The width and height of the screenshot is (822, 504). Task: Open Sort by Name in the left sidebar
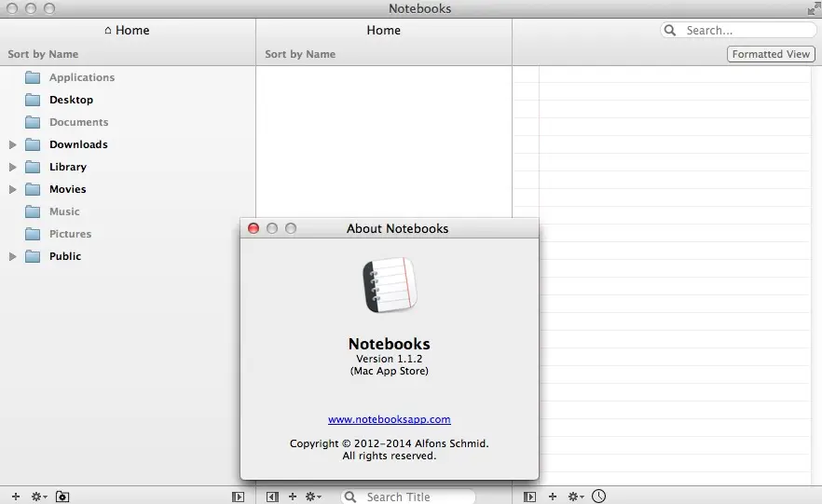point(43,54)
